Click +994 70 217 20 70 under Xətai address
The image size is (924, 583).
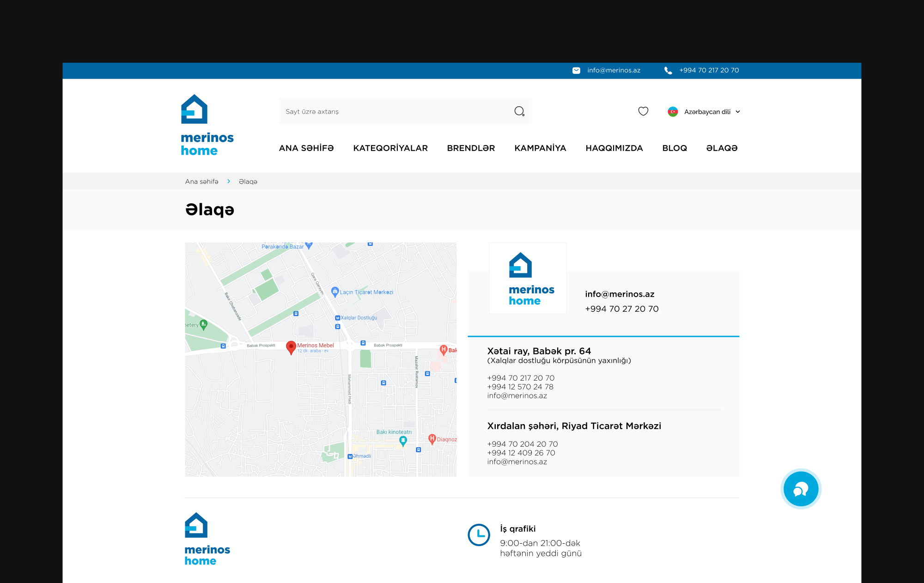point(521,378)
